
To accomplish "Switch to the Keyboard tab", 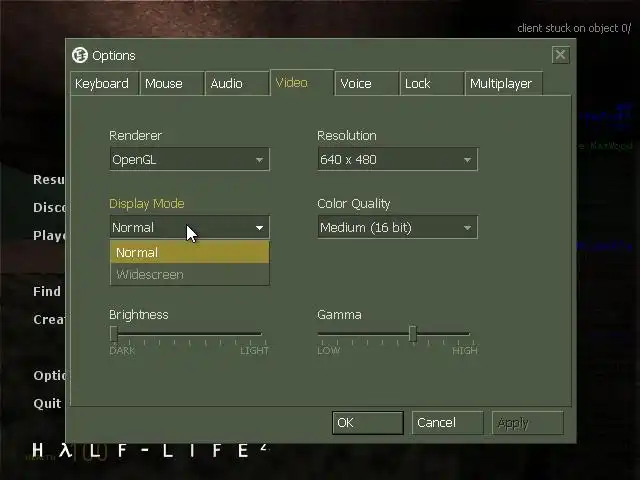I will pyautogui.click(x=104, y=83).
